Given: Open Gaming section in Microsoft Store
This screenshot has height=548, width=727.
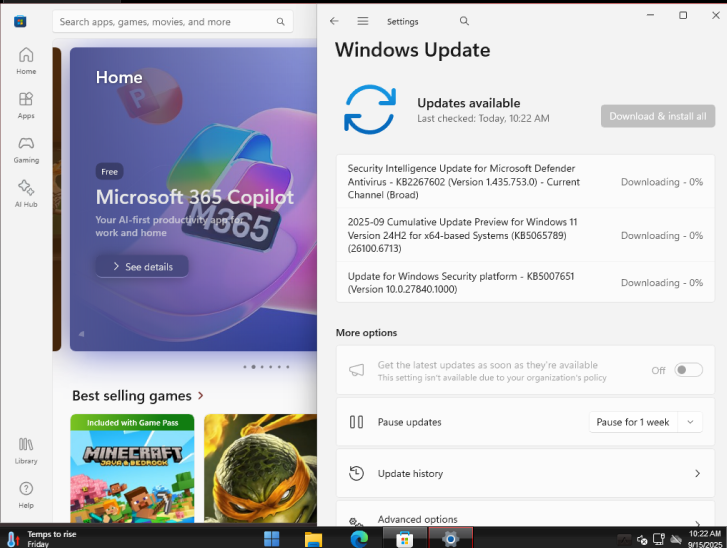Looking at the screenshot, I should [26, 150].
